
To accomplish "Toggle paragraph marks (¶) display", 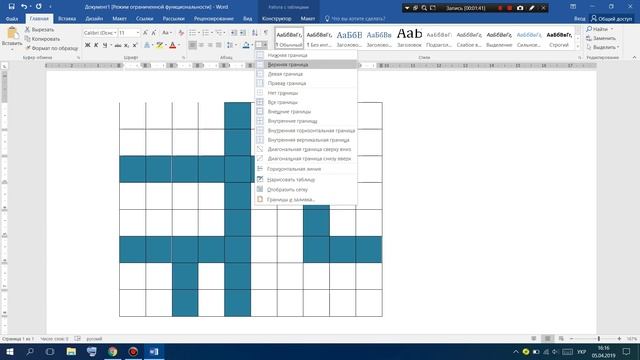I will click(266, 33).
